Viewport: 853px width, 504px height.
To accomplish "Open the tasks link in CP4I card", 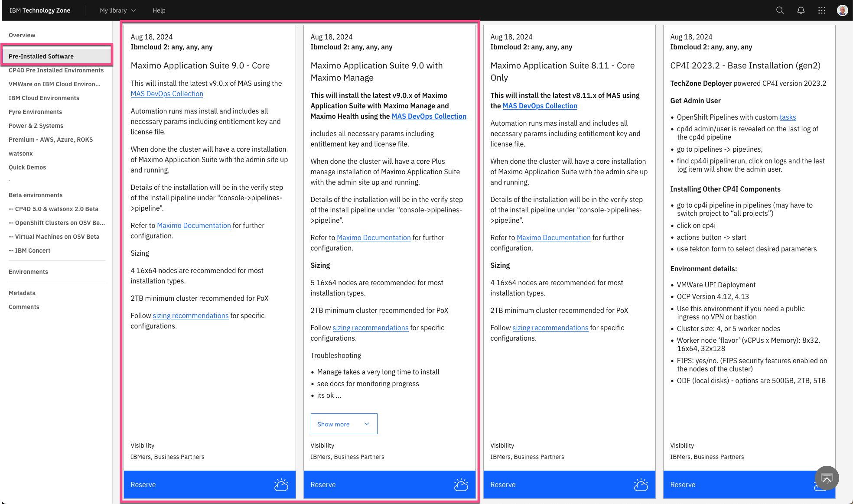I will (788, 117).
